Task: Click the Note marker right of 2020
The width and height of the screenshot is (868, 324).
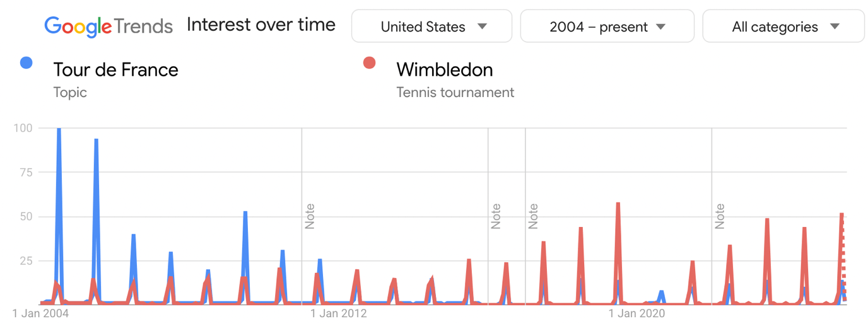Action: (719, 216)
